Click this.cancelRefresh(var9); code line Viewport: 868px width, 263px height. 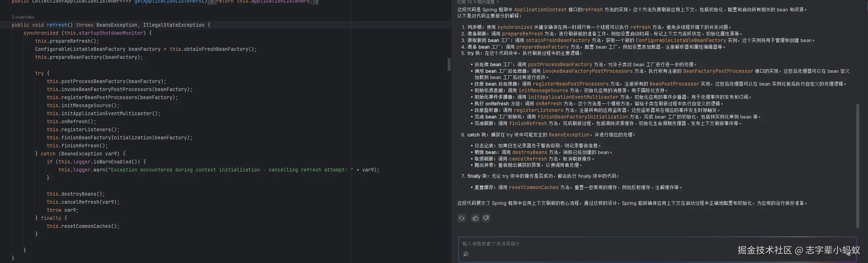click(83, 202)
